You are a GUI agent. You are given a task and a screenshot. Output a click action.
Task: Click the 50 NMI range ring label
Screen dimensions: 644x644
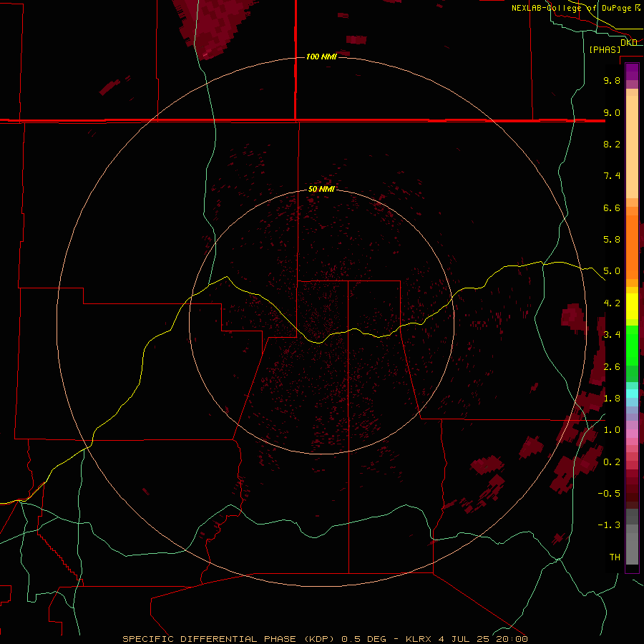click(x=321, y=189)
